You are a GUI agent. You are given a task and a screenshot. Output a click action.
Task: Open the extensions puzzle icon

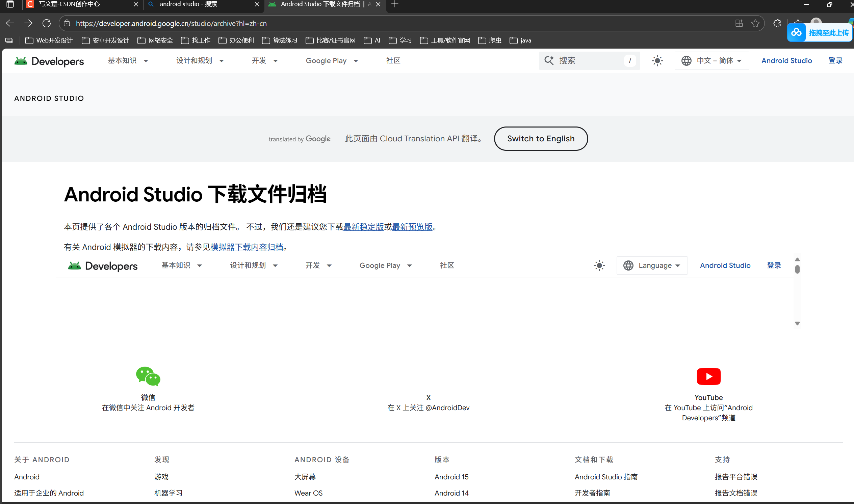click(777, 23)
